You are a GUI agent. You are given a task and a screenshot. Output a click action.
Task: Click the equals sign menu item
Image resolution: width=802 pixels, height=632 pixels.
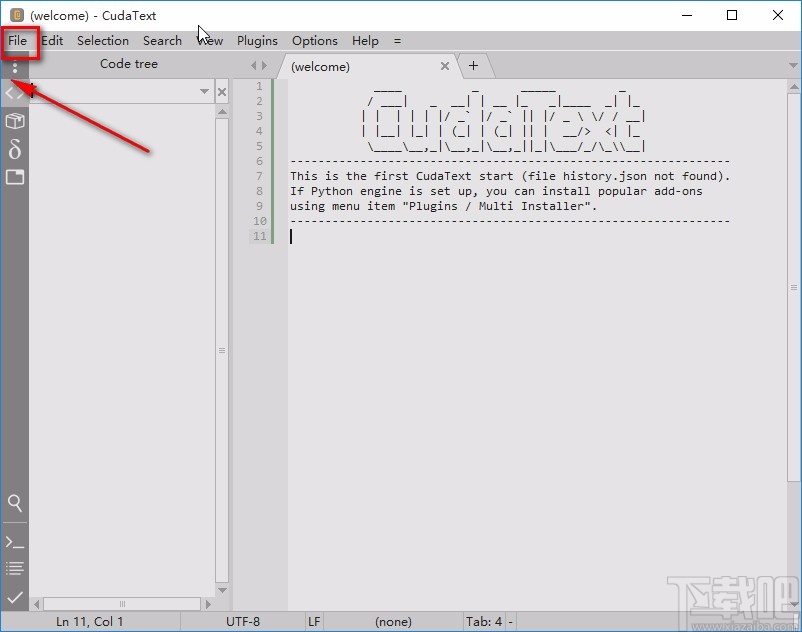point(397,41)
